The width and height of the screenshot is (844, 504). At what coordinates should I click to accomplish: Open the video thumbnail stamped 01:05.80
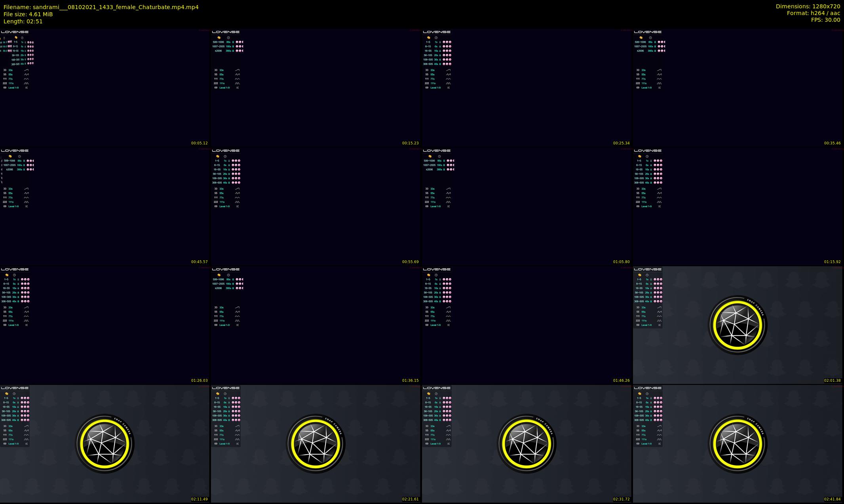(527, 206)
